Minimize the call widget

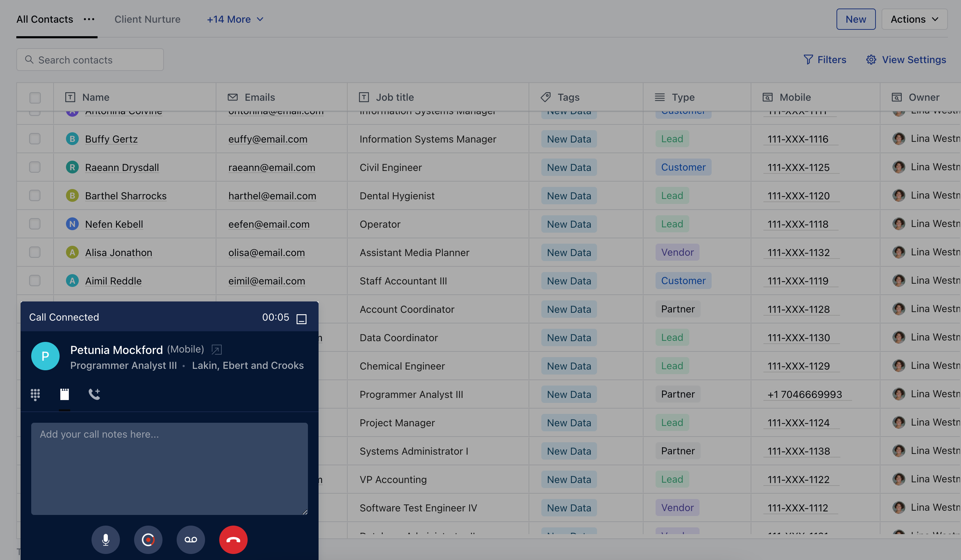click(301, 319)
